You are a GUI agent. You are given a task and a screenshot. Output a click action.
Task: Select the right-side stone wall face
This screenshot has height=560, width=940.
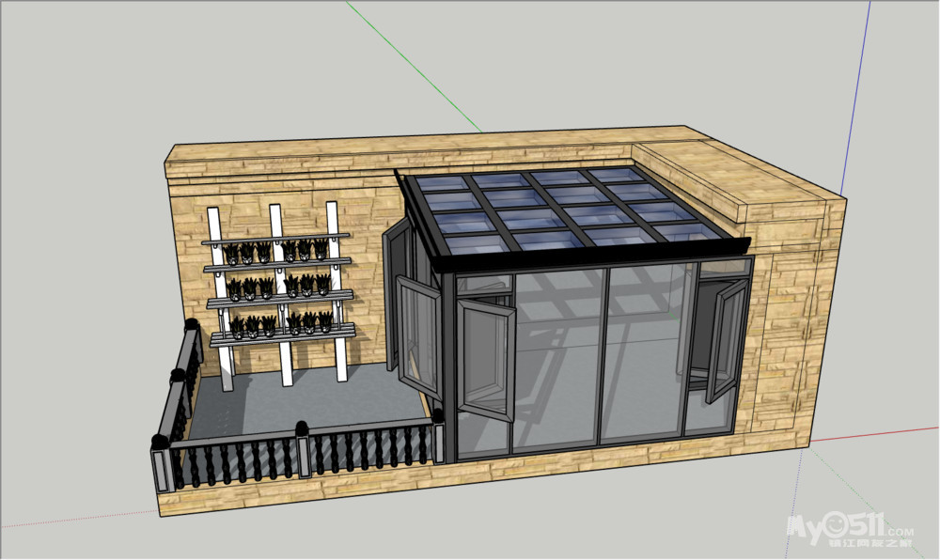tap(799, 329)
